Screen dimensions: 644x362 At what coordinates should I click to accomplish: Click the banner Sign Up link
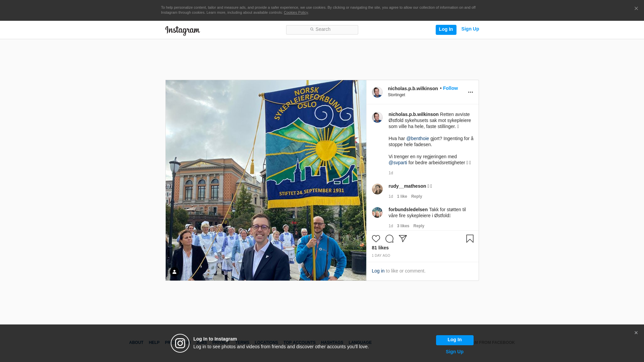454,352
